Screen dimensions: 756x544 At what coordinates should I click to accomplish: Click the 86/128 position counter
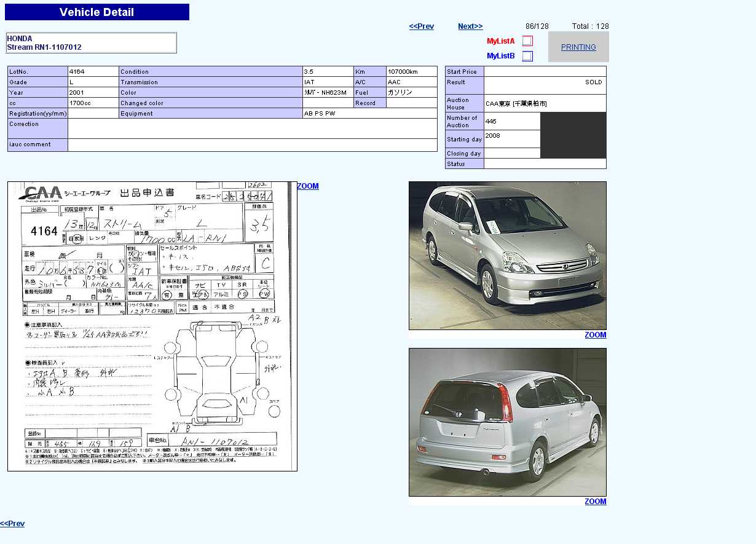(x=537, y=26)
